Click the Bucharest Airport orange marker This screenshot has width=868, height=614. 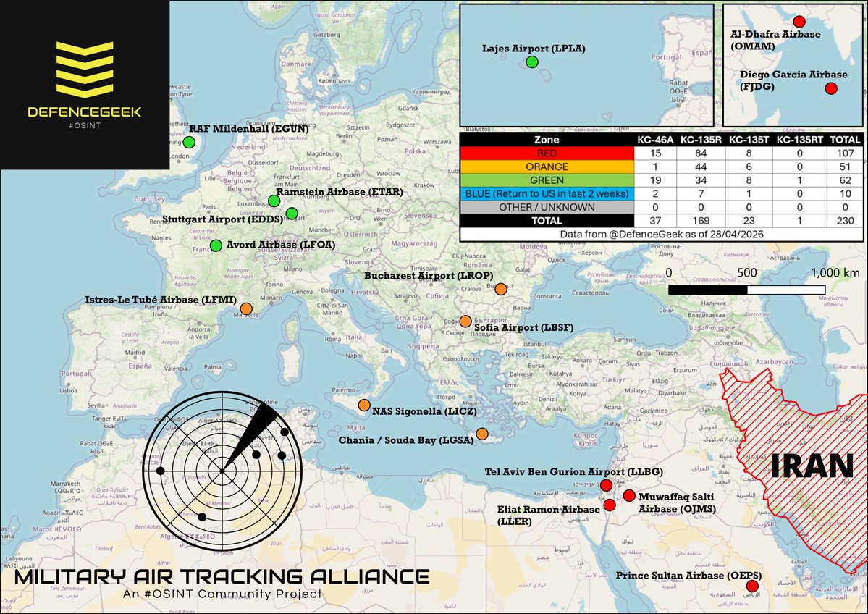click(501, 289)
